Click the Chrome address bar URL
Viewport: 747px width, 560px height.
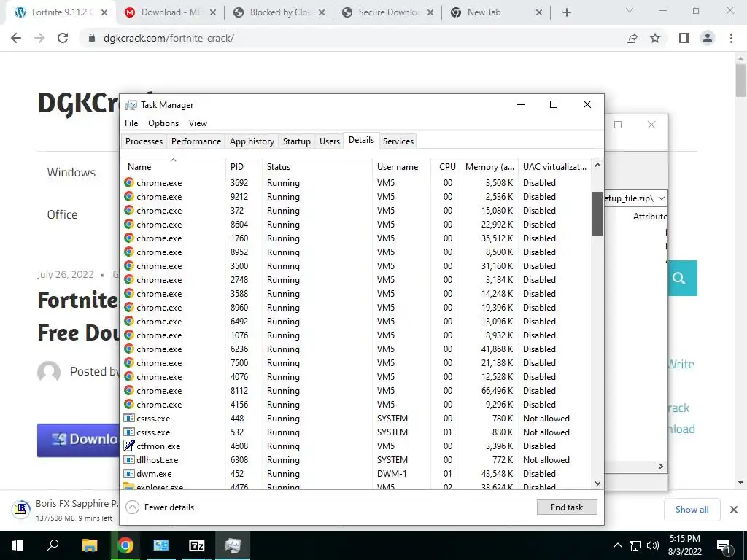point(169,38)
